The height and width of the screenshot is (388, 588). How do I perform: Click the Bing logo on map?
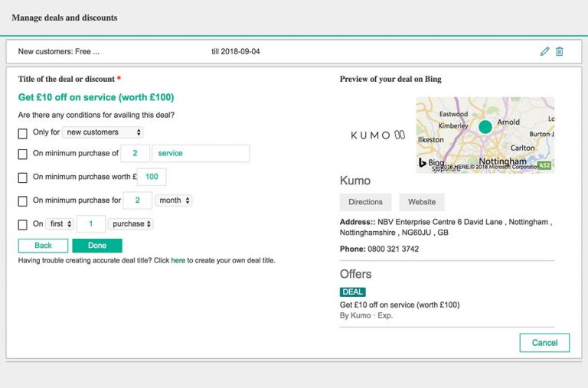pyautogui.click(x=431, y=163)
